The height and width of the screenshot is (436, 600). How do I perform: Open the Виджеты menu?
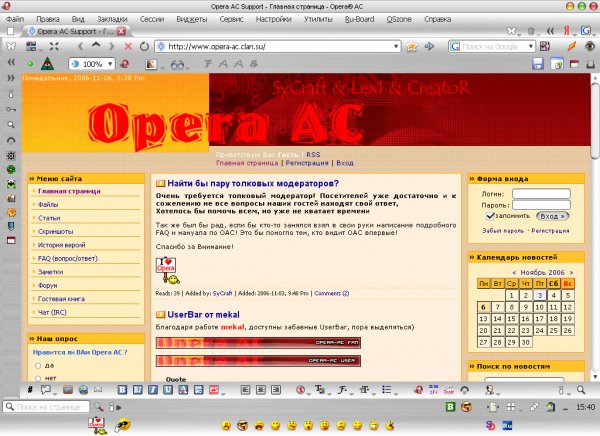tap(191, 19)
